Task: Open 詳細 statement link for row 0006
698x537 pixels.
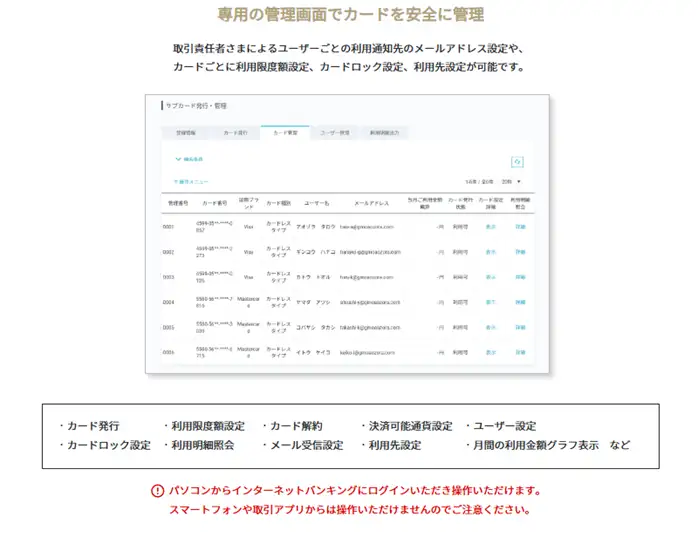Action: 520,352
